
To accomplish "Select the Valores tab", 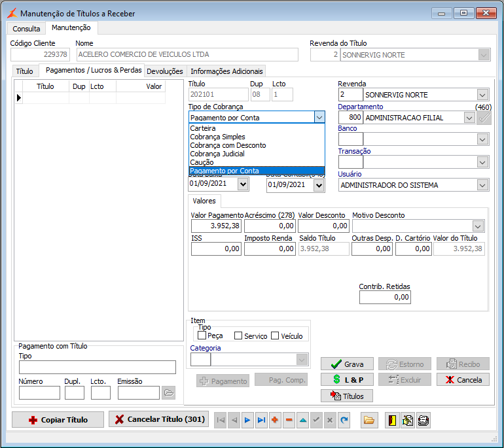I will coord(204,201).
